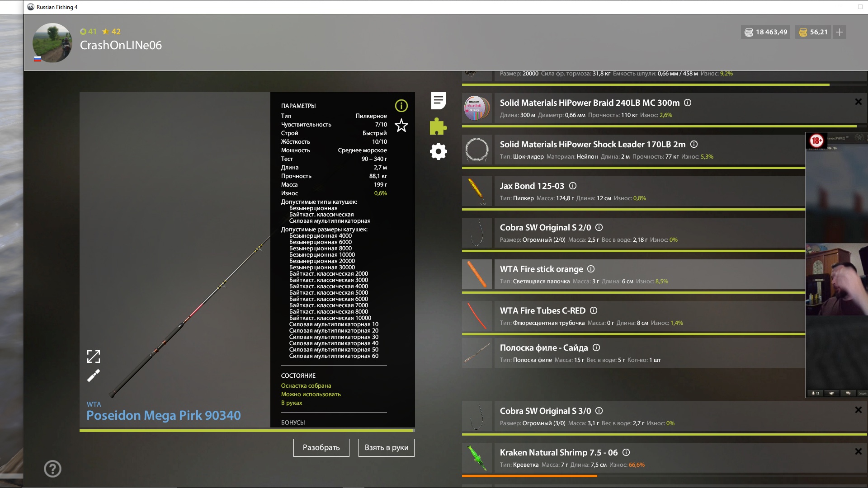Screen dimensions: 868x488
Task: Show info for Полоска филе - Сайда
Action: [596, 347]
